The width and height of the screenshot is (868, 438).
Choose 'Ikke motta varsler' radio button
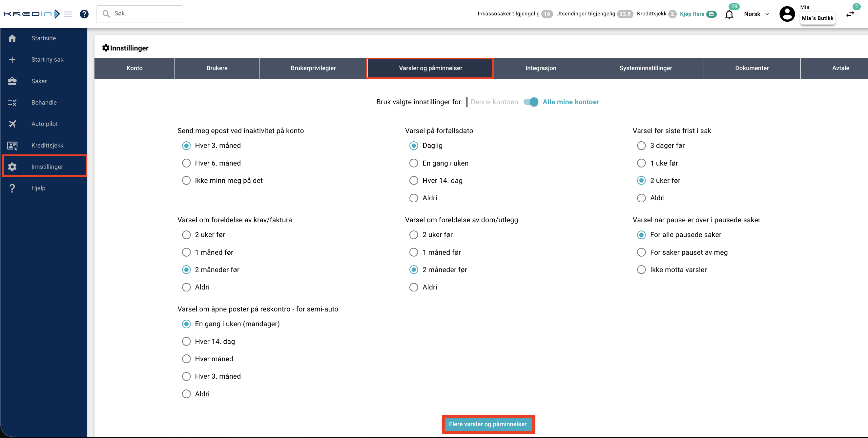click(x=641, y=270)
